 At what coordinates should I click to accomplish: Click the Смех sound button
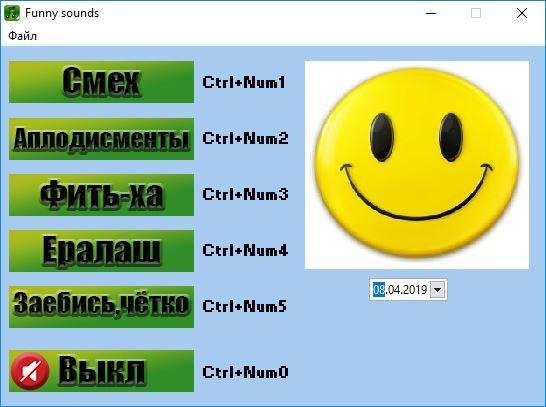click(x=101, y=82)
